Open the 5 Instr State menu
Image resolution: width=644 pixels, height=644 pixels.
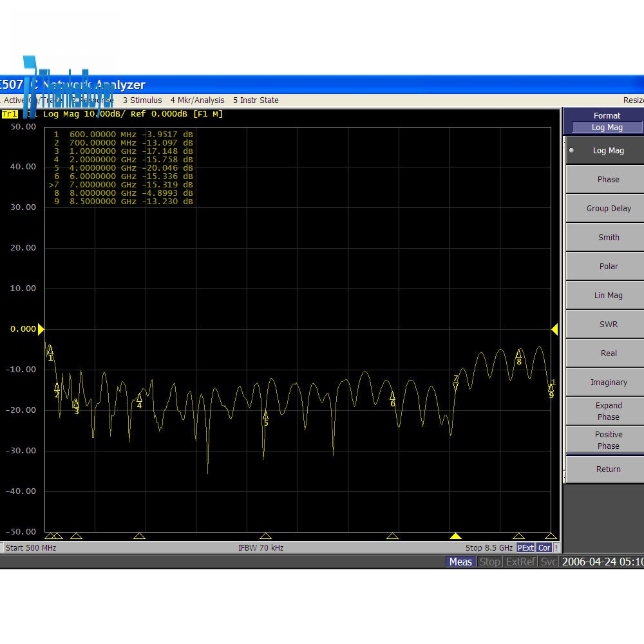[256, 100]
